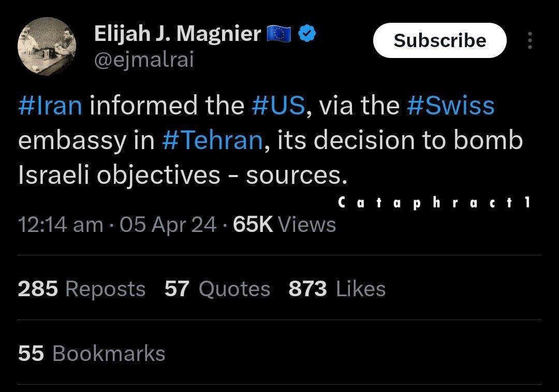Click the EU flag emoji beside the name

279,35
